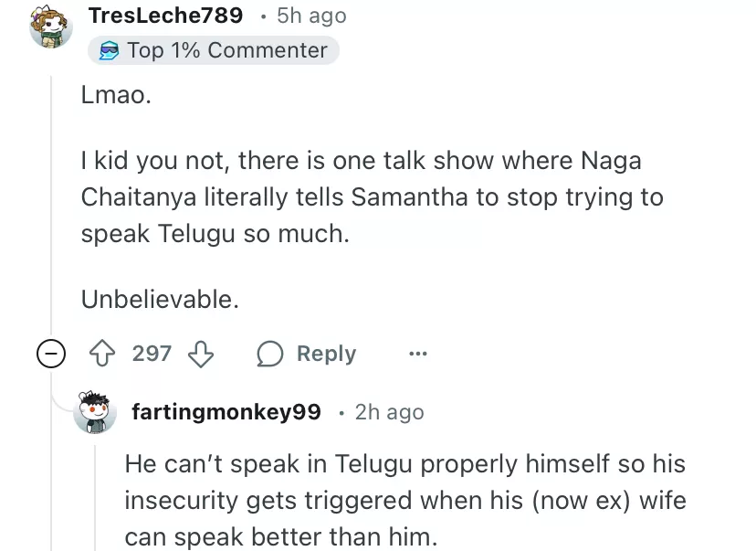This screenshot has width=756, height=551.
Task: Click the "Unbelievable." line of the comment
Action: coord(160,299)
